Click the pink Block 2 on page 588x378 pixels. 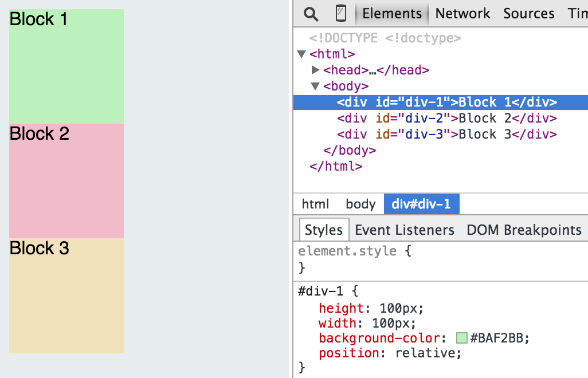click(x=66, y=181)
